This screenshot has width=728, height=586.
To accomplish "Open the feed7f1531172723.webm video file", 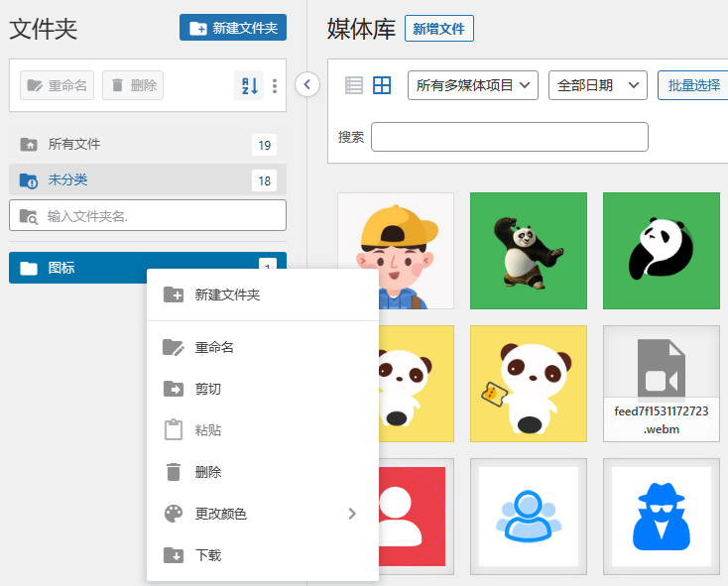I will point(662,384).
